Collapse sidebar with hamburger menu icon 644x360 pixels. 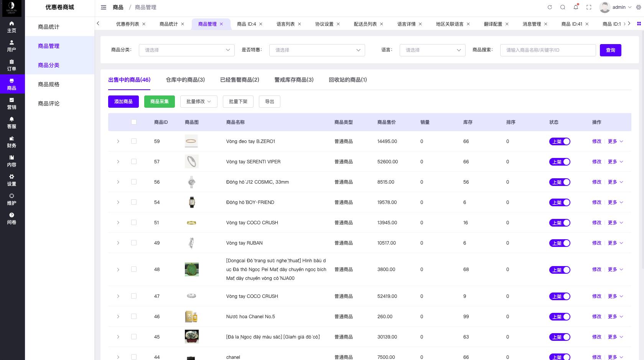point(104,7)
